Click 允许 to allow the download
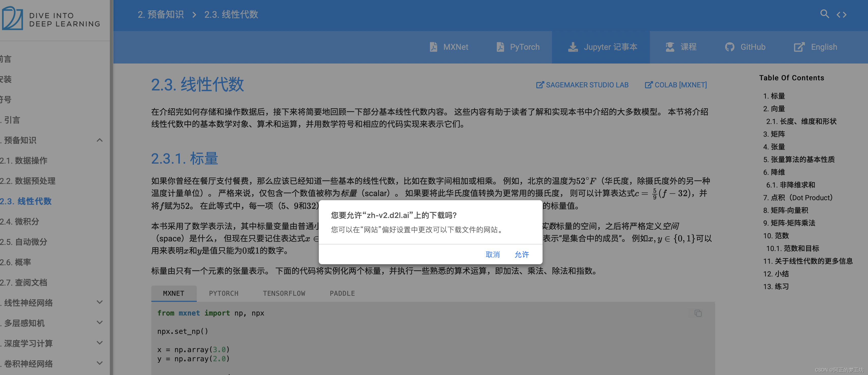The image size is (868, 375). 522,255
